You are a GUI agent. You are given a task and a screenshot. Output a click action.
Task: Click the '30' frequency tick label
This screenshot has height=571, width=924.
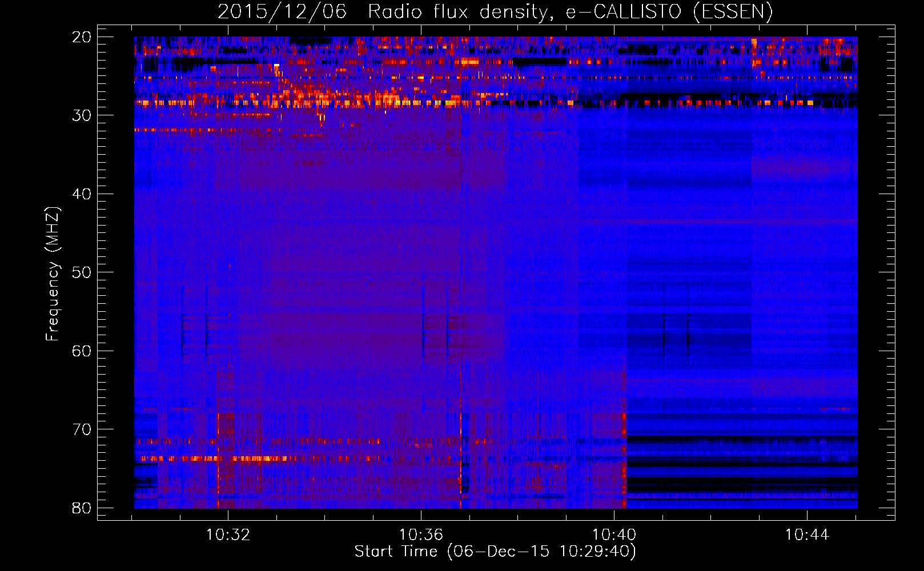tap(82, 115)
